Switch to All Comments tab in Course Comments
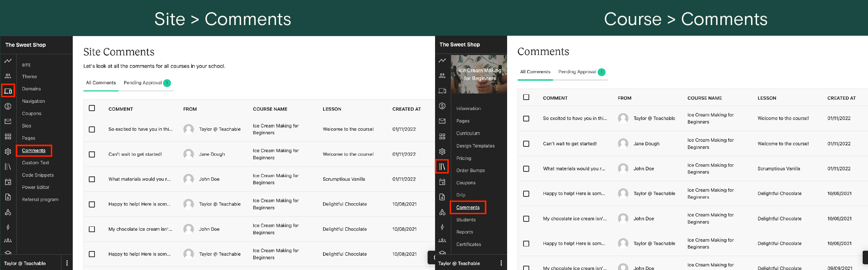The image size is (868, 270). pyautogui.click(x=535, y=72)
